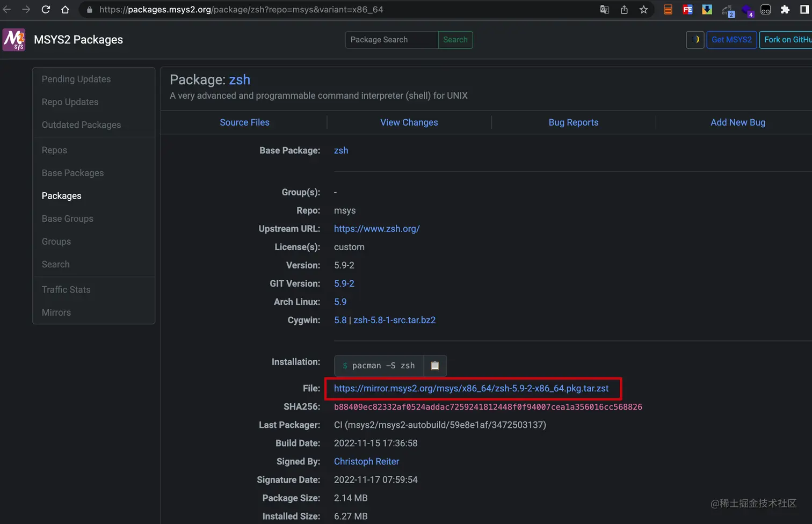Open the Add New Bug tab
Image resolution: width=812 pixels, height=524 pixels.
pyautogui.click(x=738, y=122)
